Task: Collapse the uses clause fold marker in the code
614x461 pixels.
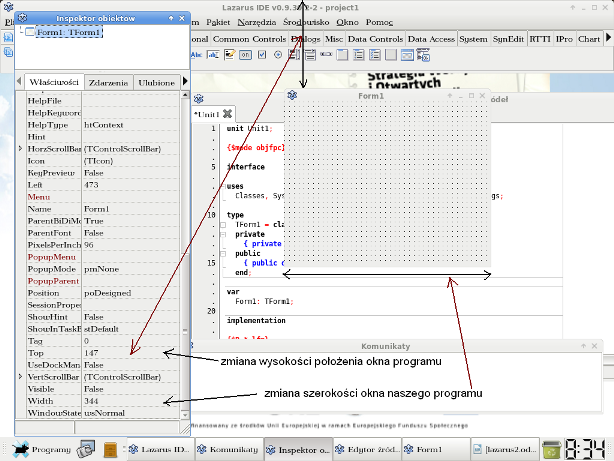Action: pos(223,186)
